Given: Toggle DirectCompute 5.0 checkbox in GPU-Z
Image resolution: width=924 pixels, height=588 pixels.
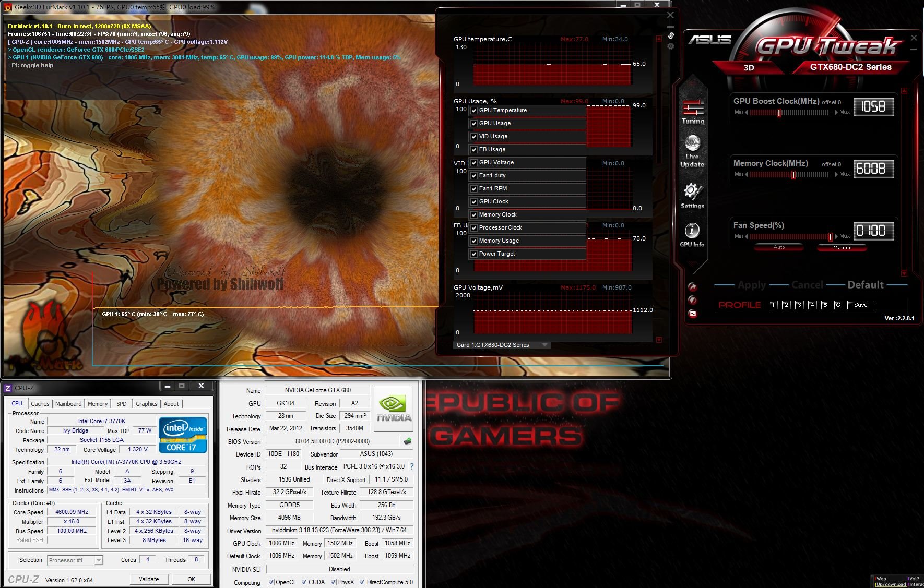Looking at the screenshot, I should pyautogui.click(x=362, y=582).
